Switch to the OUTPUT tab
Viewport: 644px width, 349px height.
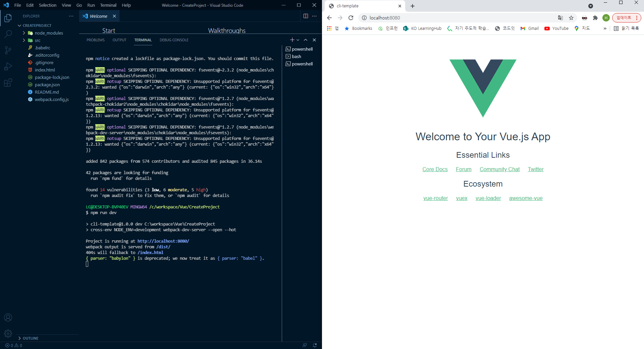(119, 40)
